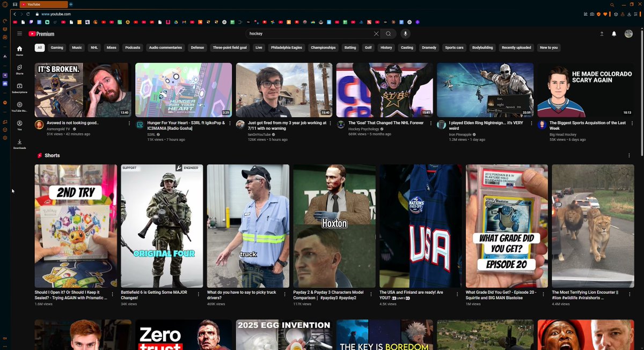Go back with the browser back arrow

tap(15, 14)
